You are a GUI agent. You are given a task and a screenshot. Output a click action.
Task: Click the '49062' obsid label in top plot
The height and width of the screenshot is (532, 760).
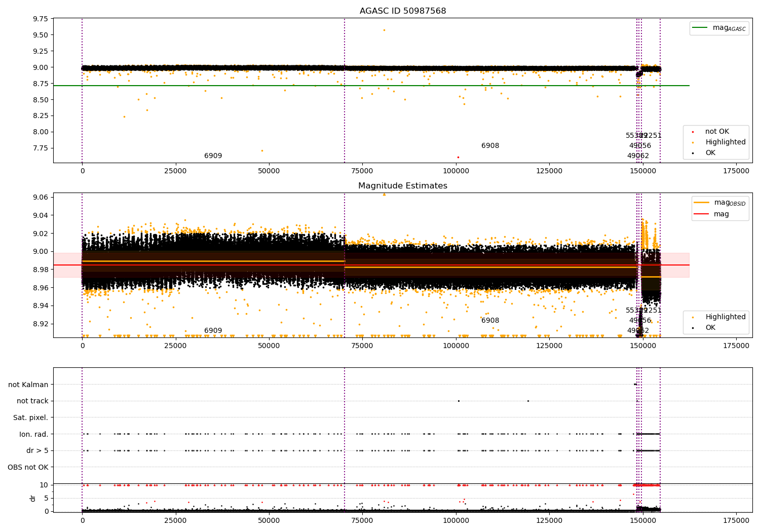[x=638, y=156]
